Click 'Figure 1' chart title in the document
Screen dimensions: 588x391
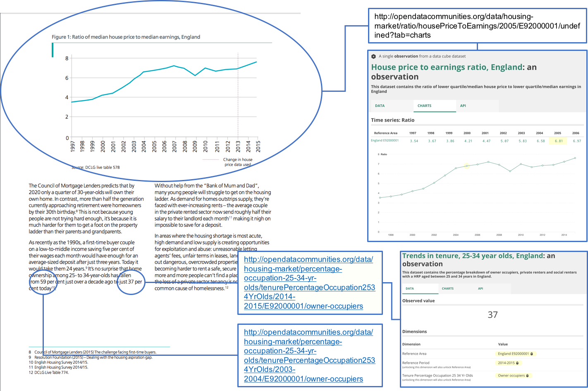[126, 37]
